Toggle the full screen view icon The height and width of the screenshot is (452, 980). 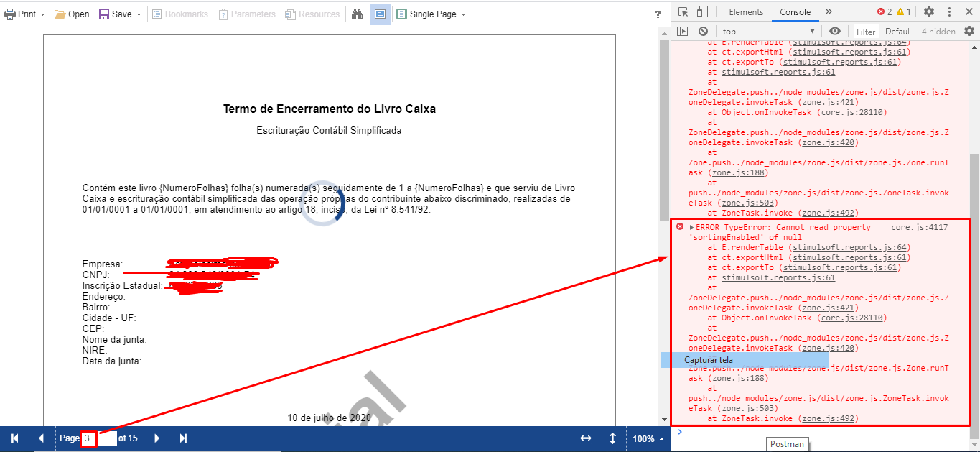click(x=381, y=14)
